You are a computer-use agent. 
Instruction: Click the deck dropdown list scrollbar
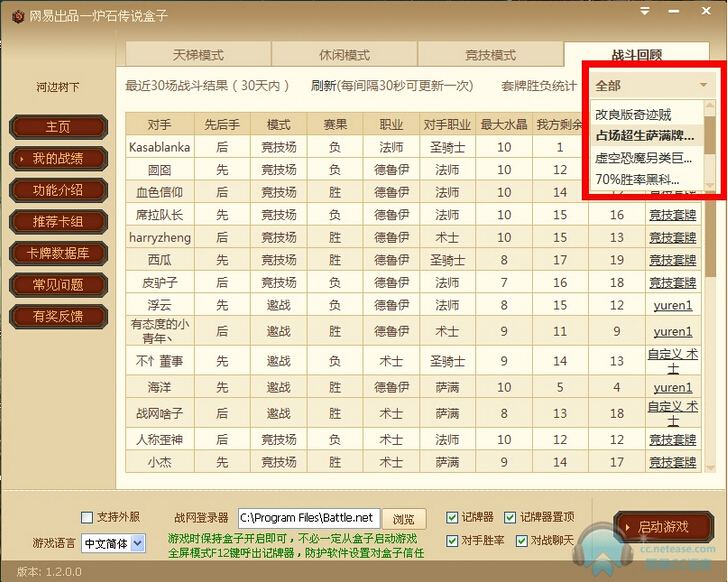(709, 135)
